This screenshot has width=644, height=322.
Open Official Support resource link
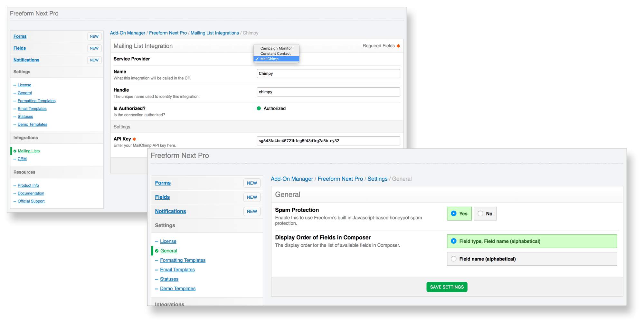[x=31, y=201]
